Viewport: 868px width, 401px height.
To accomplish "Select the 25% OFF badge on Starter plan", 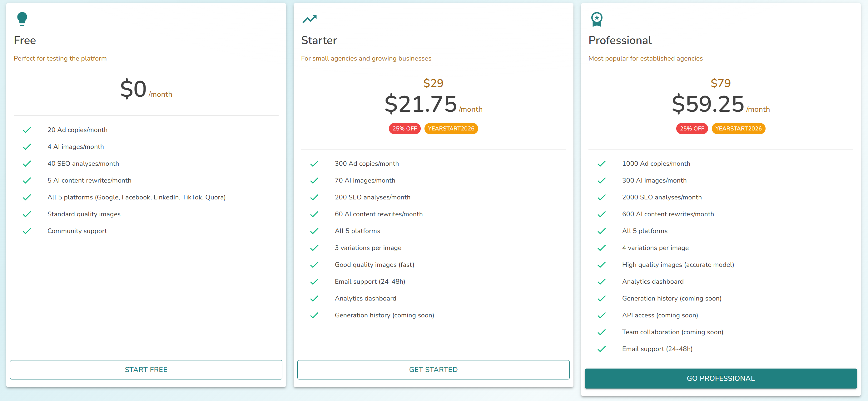I will click(404, 128).
